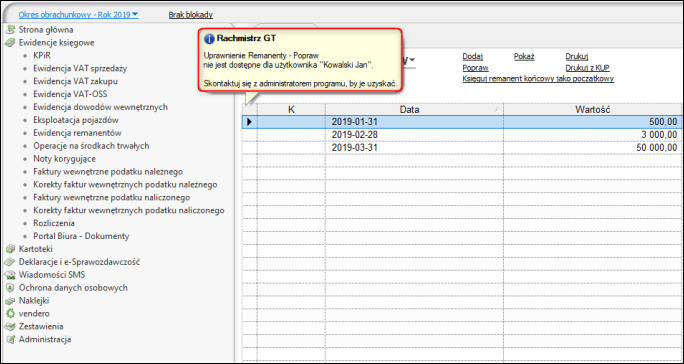Click the Kartoteki icon in sidebar
Screen dimensions: 684x364
click(x=10, y=249)
